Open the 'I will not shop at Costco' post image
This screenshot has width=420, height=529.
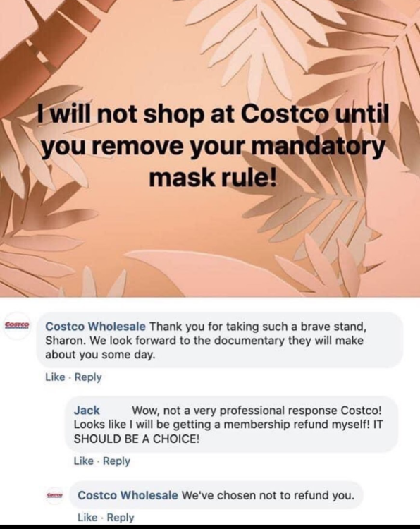point(210,148)
